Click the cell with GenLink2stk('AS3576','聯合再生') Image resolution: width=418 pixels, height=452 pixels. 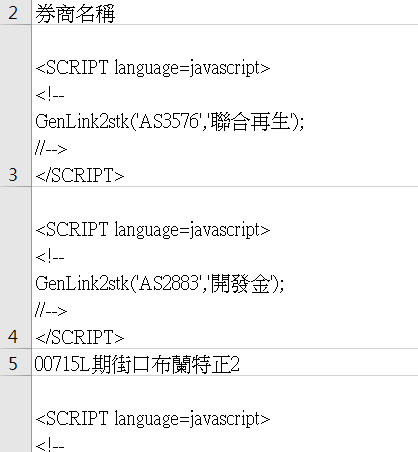pos(225,106)
